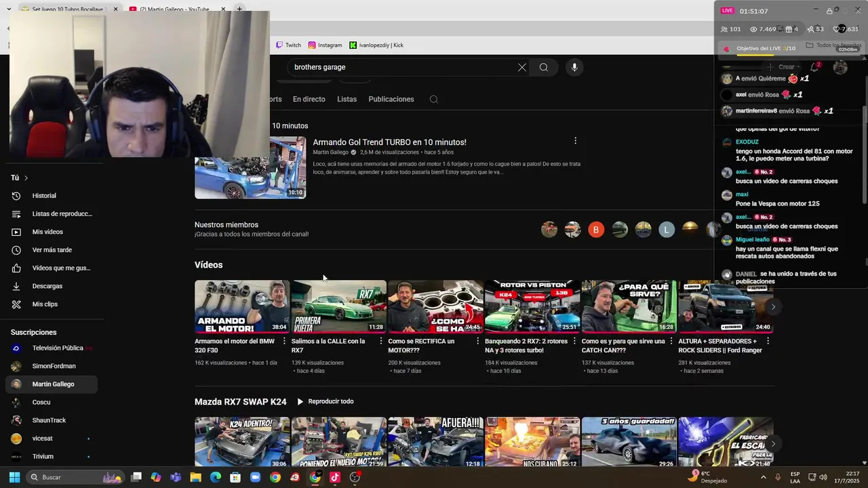Switch to the En directo tab
This screenshot has height=488, width=868.
(309, 99)
